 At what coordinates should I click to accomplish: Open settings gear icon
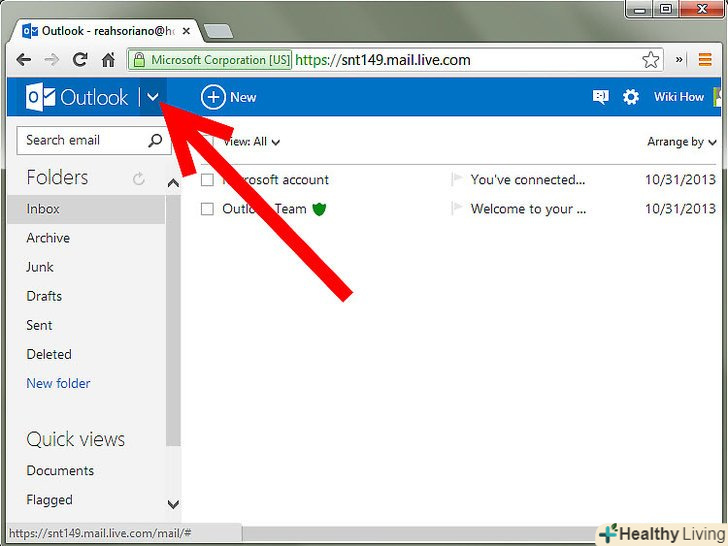coord(630,97)
